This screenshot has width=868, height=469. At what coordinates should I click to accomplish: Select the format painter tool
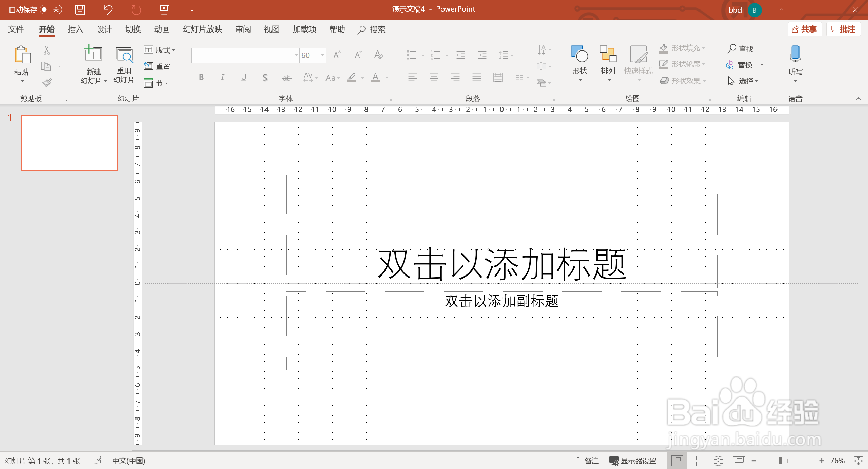pos(46,82)
